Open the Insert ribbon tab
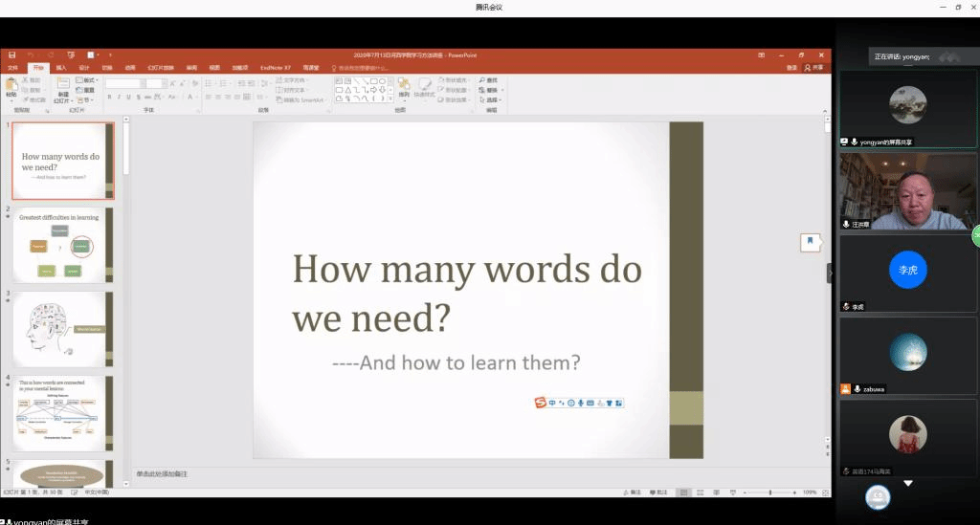The image size is (980, 525). click(x=61, y=68)
